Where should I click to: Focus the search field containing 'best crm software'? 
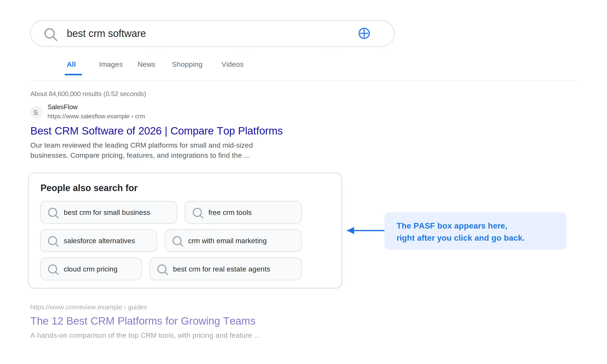coord(212,33)
